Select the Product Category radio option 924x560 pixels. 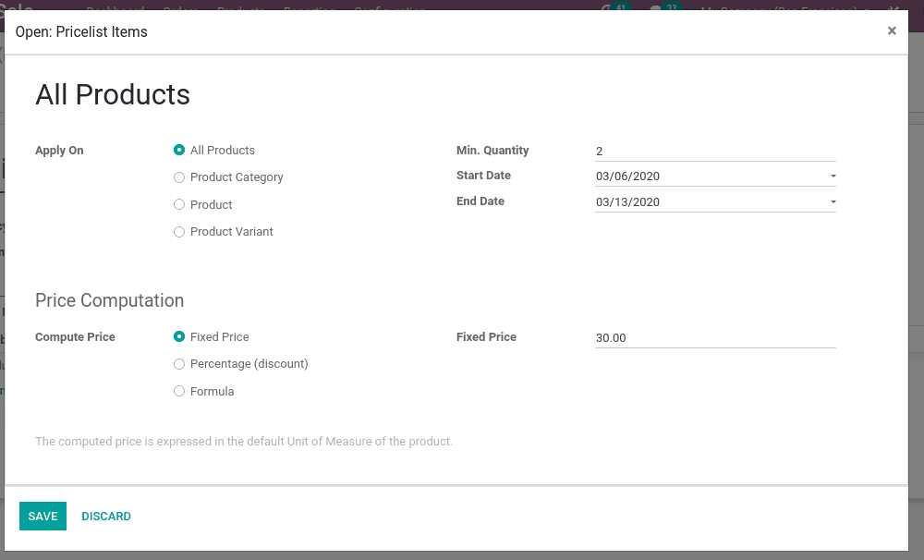(179, 177)
